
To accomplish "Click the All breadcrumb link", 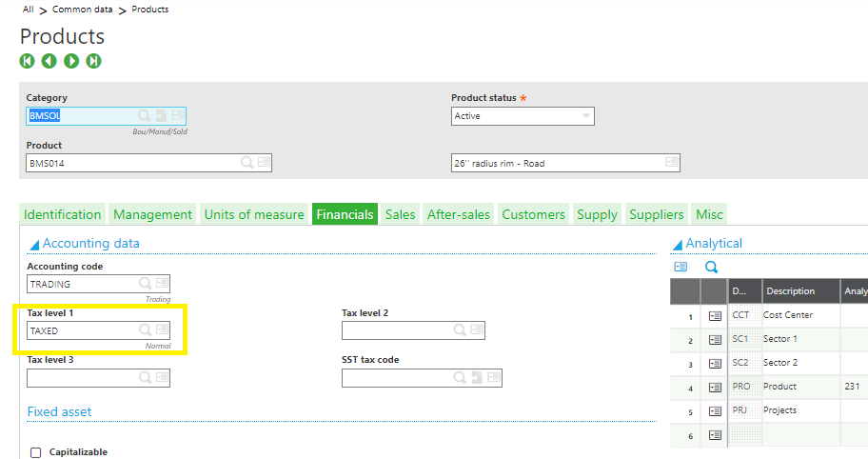I will (29, 9).
